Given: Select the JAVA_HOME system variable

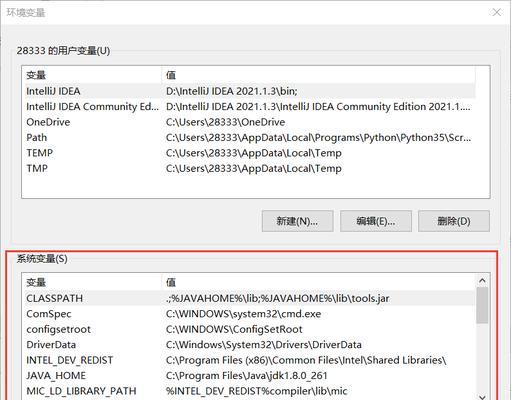Looking at the screenshot, I should pyautogui.click(x=249, y=376).
